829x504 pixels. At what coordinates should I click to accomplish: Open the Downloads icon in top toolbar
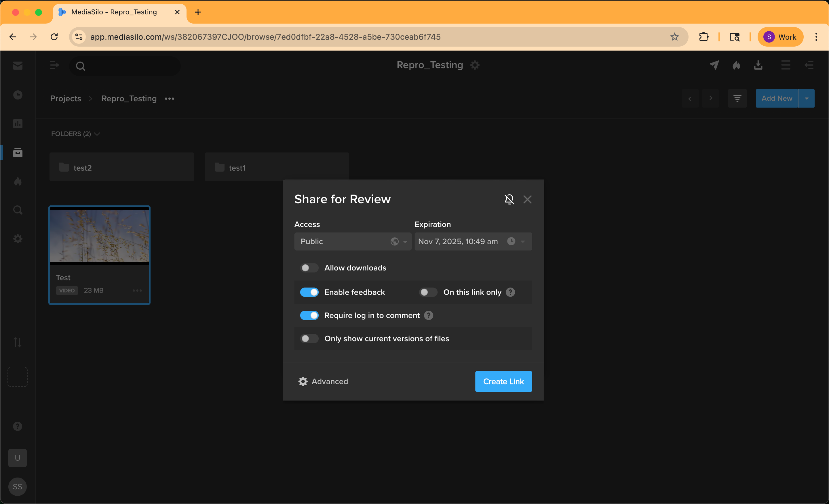tap(758, 65)
